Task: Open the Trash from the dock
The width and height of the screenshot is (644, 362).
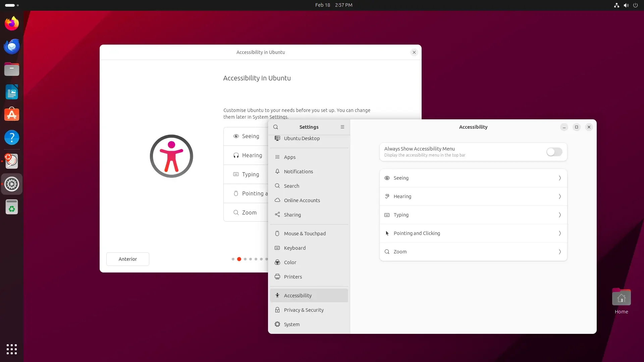Action: 12,207
